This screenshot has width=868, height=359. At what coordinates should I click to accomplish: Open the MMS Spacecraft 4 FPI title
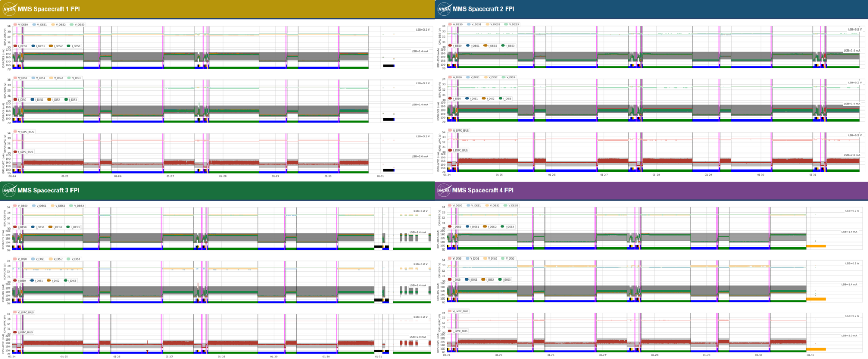tap(483, 190)
